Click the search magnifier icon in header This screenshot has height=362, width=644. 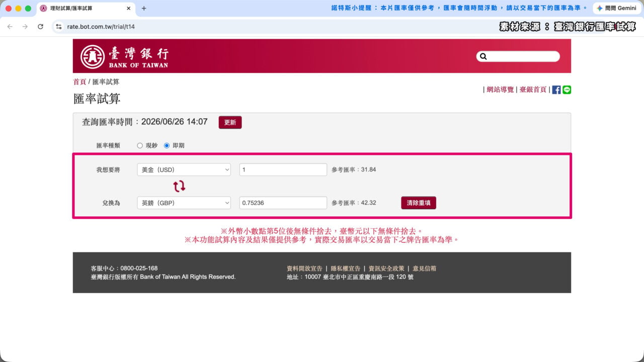point(484,56)
